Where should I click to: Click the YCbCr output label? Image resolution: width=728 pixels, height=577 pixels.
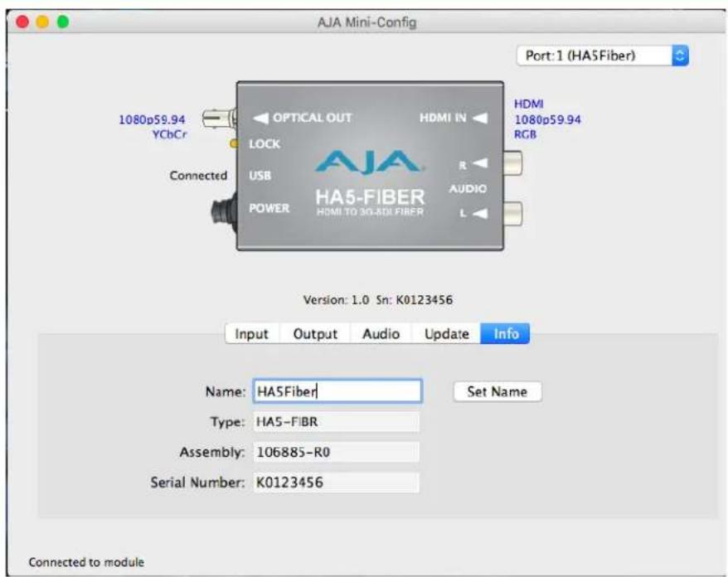169,134
